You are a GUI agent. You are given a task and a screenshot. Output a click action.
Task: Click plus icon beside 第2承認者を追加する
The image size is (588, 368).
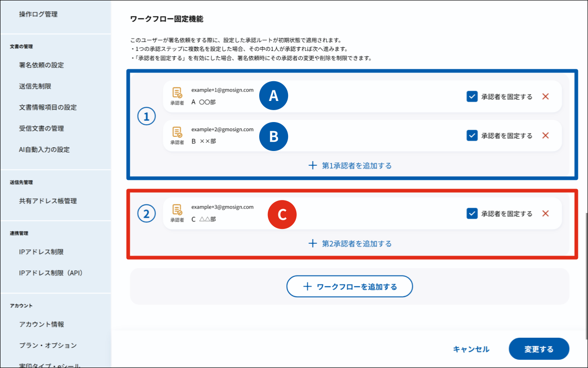313,244
